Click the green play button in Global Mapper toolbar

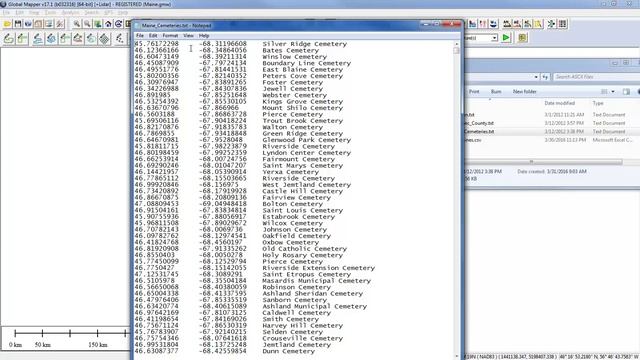pos(506,38)
